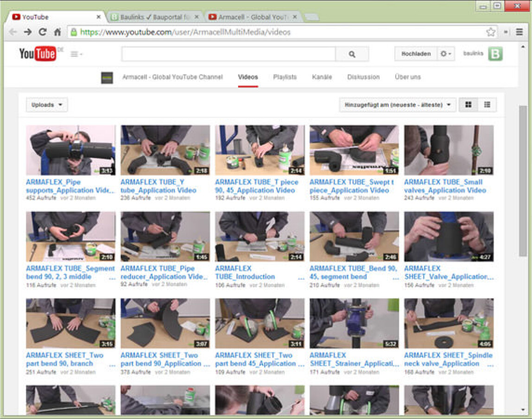Click the scrollbar up arrow
This screenshot has width=532, height=419.
pos(523,47)
